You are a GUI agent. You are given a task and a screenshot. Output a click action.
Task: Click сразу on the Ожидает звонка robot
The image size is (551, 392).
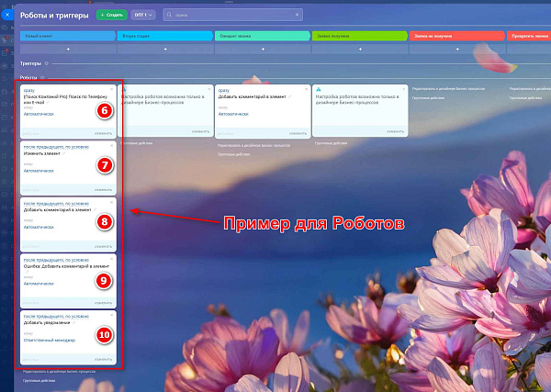pos(224,90)
